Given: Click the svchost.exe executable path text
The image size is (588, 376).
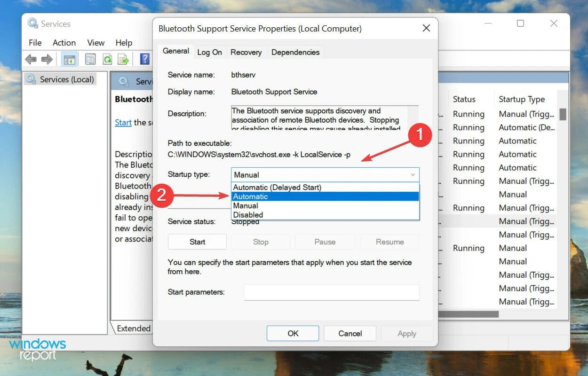Looking at the screenshot, I should click(x=259, y=154).
